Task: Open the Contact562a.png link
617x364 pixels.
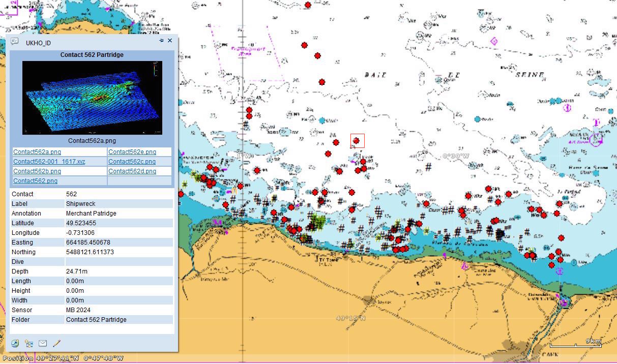Action: (x=37, y=152)
